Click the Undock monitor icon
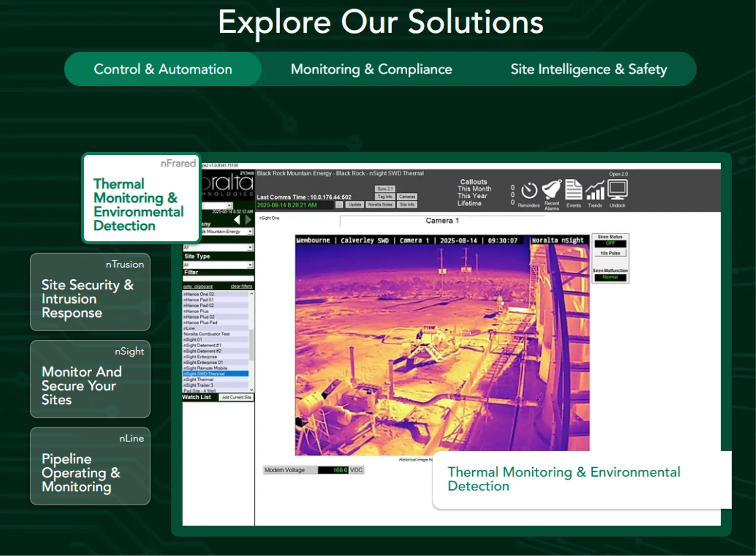756x556 pixels. [x=617, y=190]
